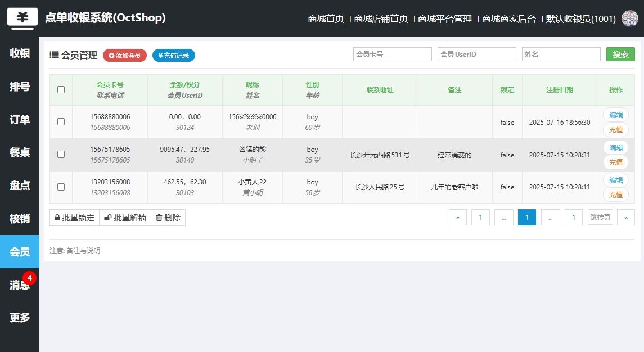Go to 商城店铺首页 link

(381, 19)
